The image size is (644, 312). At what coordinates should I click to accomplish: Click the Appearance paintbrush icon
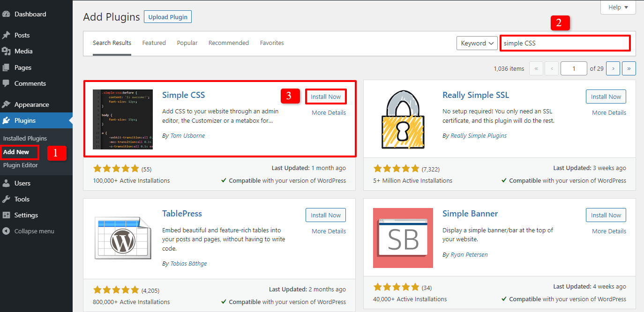pos(6,104)
